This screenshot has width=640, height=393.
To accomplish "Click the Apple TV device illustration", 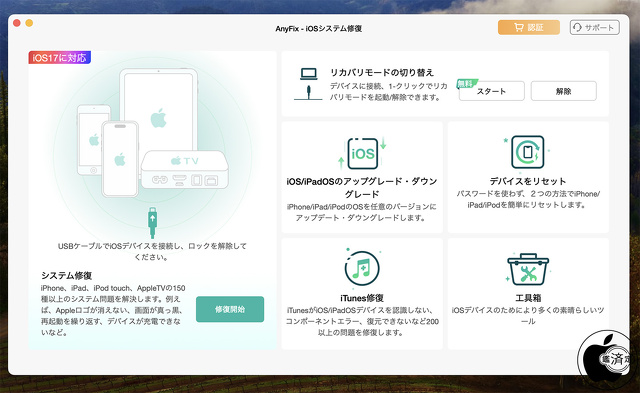I will click(x=184, y=169).
